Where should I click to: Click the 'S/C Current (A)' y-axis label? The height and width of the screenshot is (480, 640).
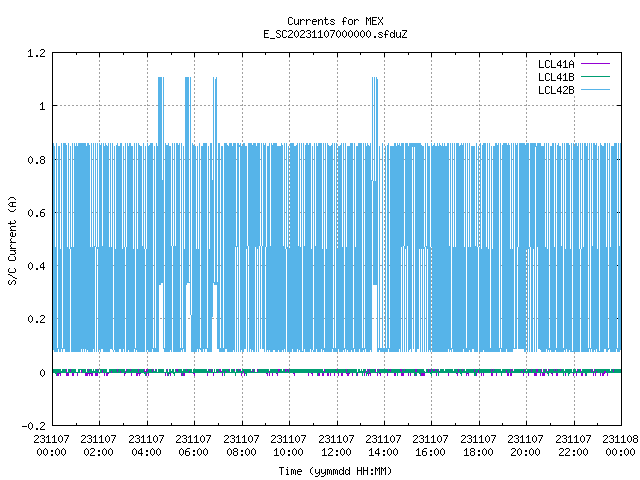tap(12, 240)
